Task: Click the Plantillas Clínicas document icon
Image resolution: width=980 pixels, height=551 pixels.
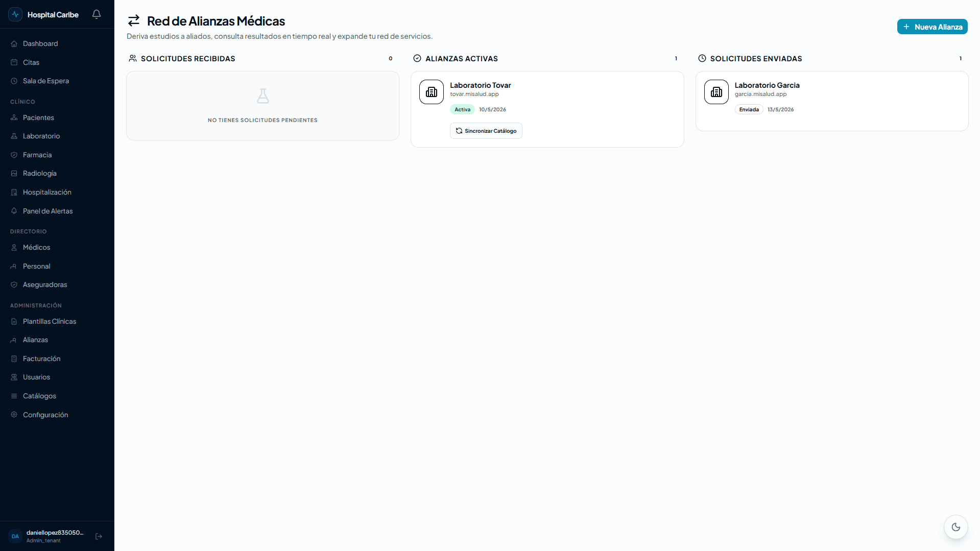Action: tap(14, 322)
